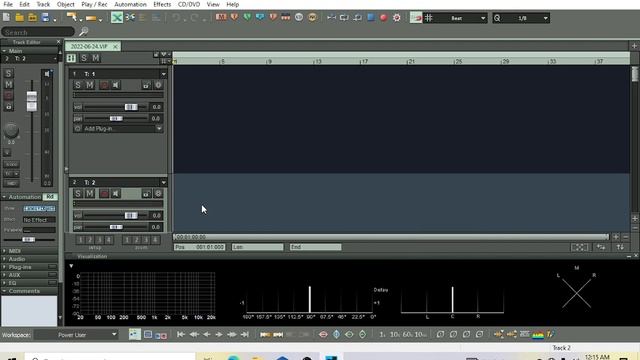
Task: Lock Track 1
Action: (x=146, y=85)
